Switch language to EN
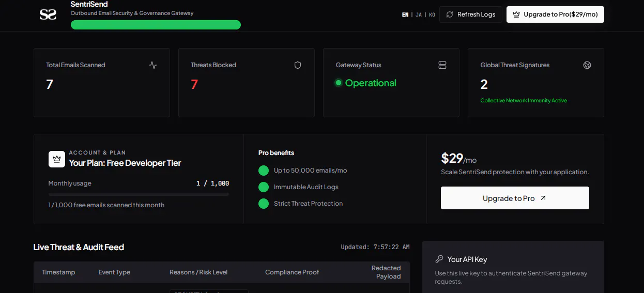 click(x=405, y=14)
